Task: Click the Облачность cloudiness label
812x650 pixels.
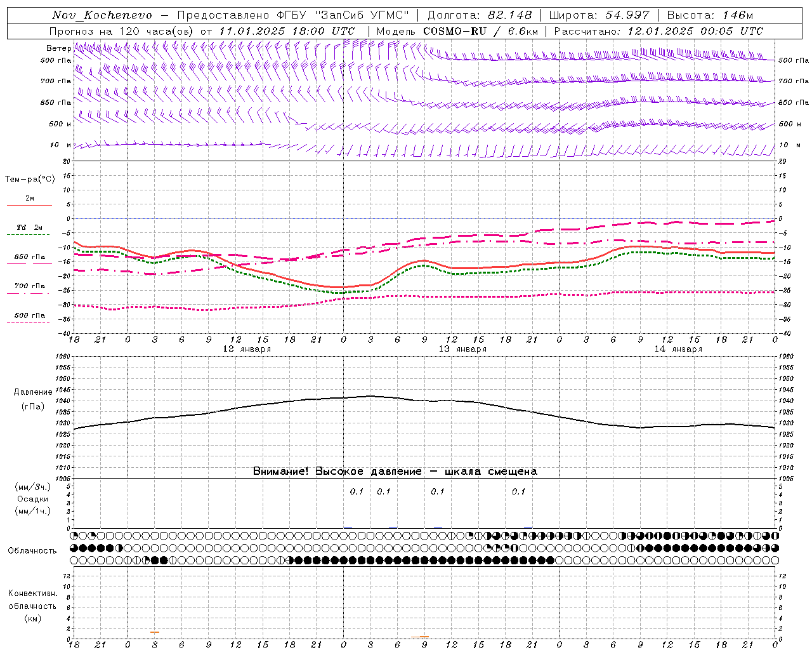Action: click(32, 551)
